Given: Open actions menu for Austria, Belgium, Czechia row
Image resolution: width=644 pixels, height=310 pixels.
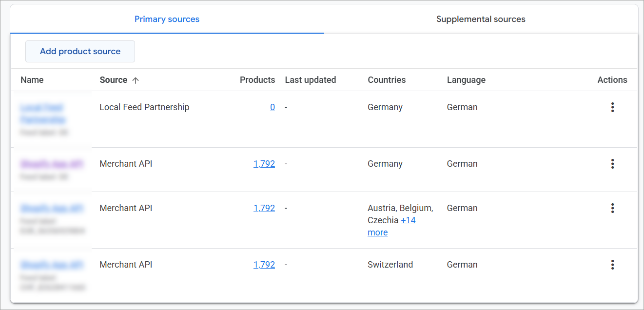Looking at the screenshot, I should click(x=612, y=208).
